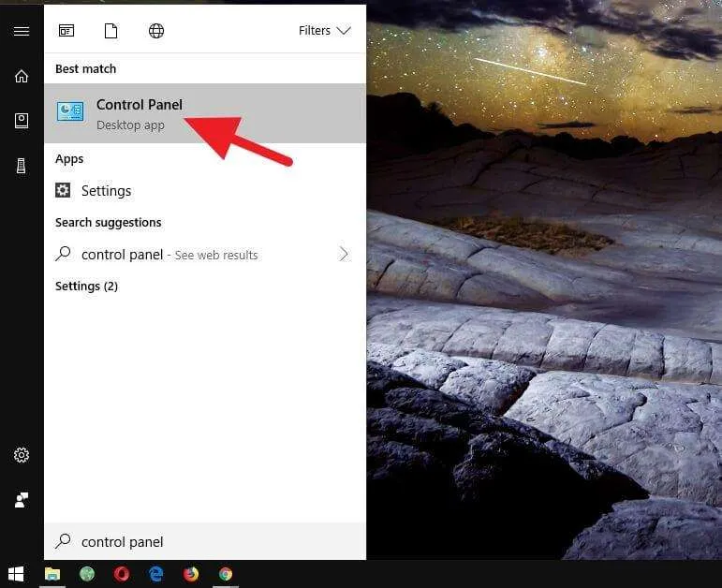The height and width of the screenshot is (588, 722).
Task: Open the Notebook icon in the sidebar
Action: pos(22,121)
